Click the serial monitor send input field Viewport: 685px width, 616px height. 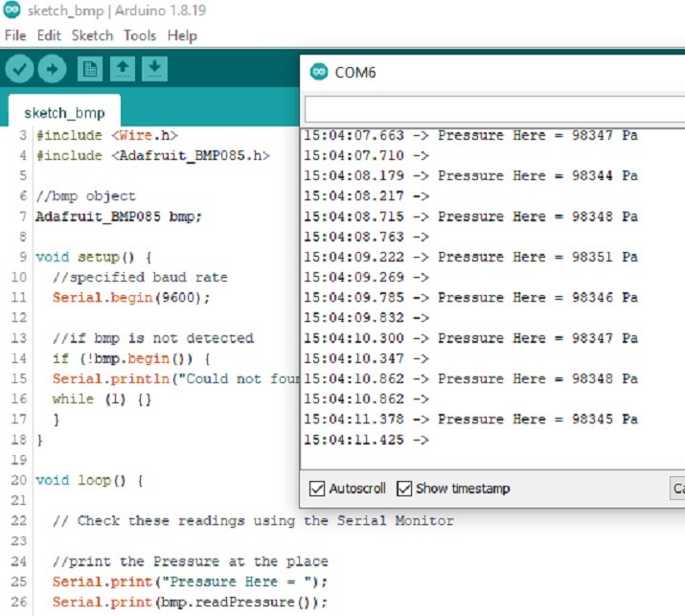(x=494, y=109)
